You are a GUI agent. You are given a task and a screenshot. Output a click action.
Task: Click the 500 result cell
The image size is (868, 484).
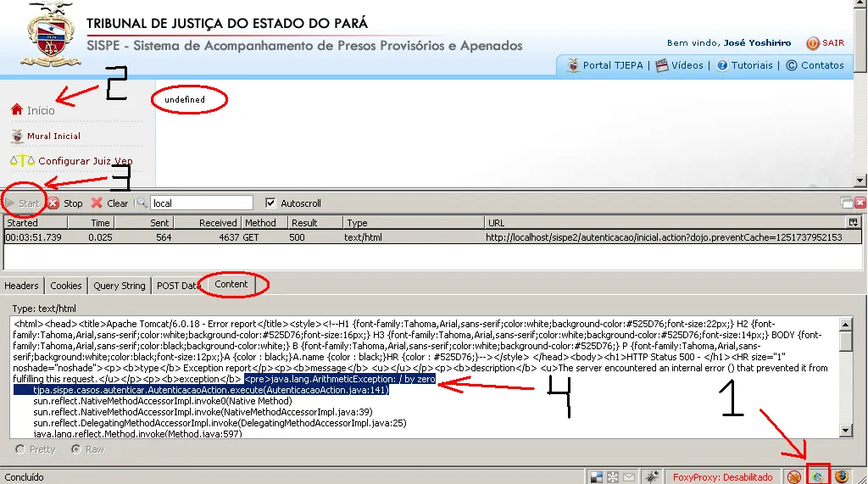[297, 237]
